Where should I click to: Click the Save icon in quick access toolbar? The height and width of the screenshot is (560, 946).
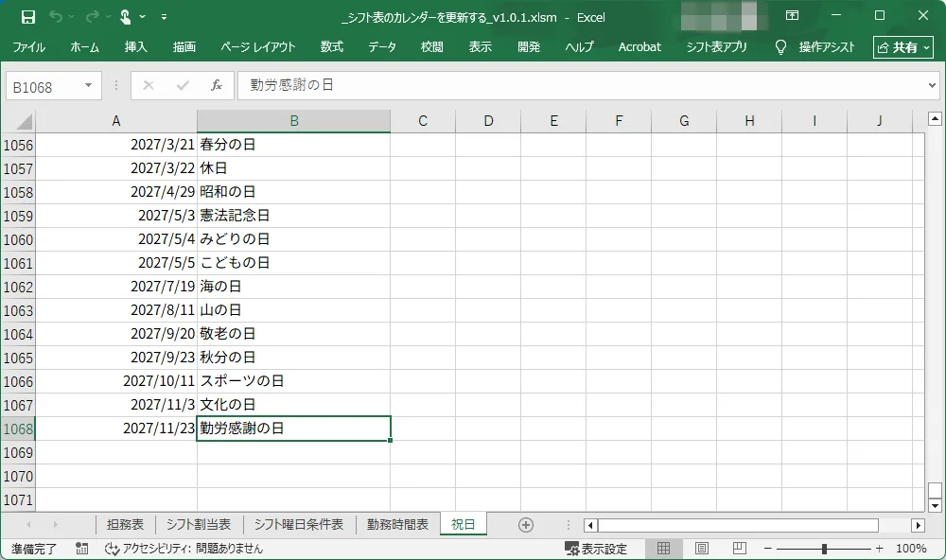coord(27,16)
